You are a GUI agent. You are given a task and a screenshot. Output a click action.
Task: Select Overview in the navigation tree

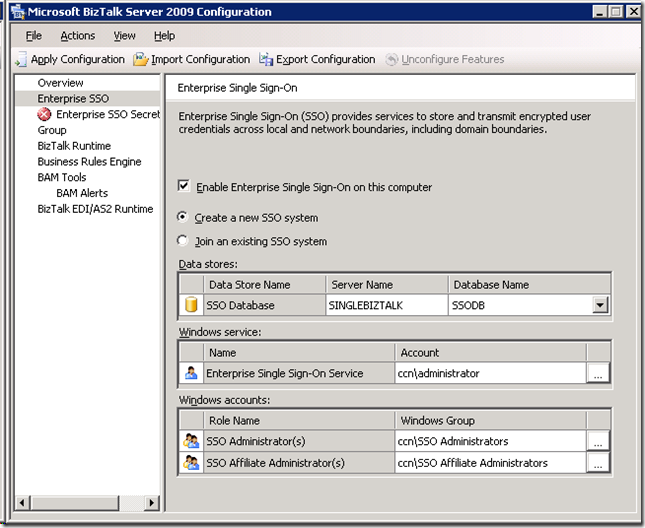pos(60,83)
